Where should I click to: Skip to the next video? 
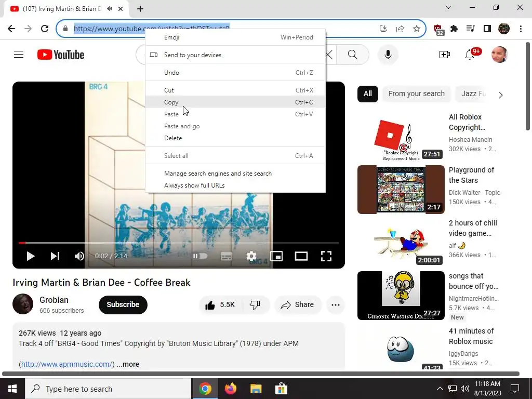click(x=55, y=256)
